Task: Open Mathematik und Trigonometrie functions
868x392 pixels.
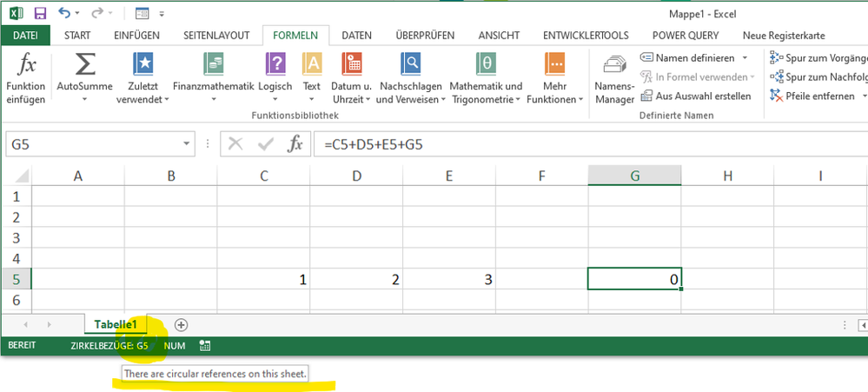Action: pos(486,77)
